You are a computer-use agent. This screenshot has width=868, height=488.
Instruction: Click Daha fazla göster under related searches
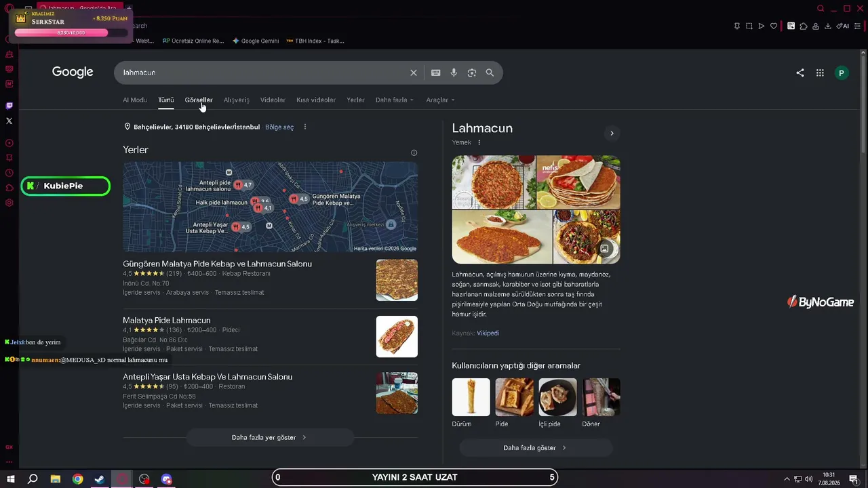point(536,448)
